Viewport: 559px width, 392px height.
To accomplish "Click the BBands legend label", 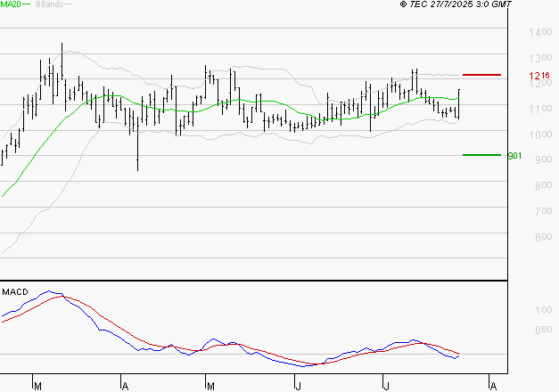I will pos(50,4).
